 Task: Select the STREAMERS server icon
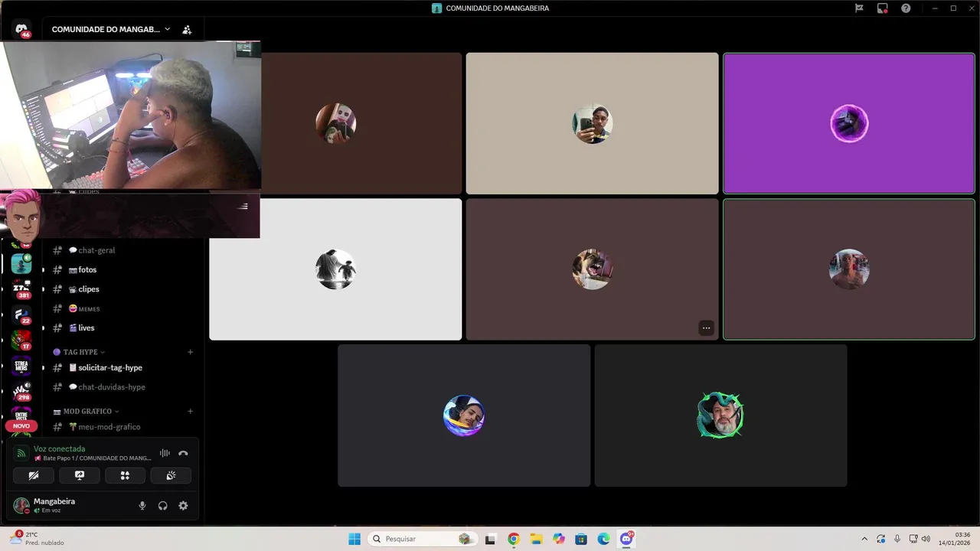point(21,366)
